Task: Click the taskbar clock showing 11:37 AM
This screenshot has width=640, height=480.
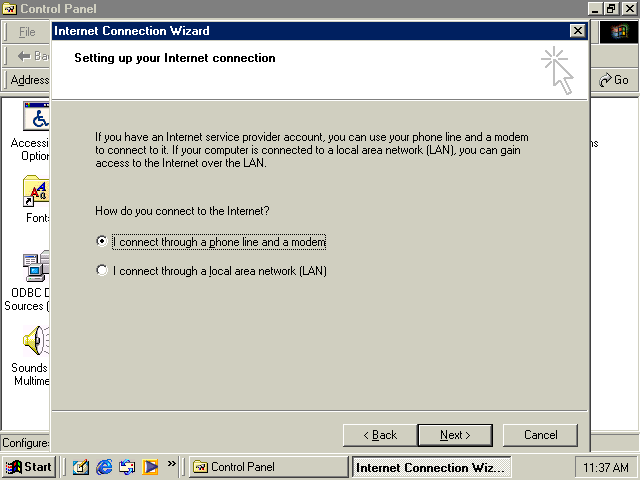Action: [606, 467]
